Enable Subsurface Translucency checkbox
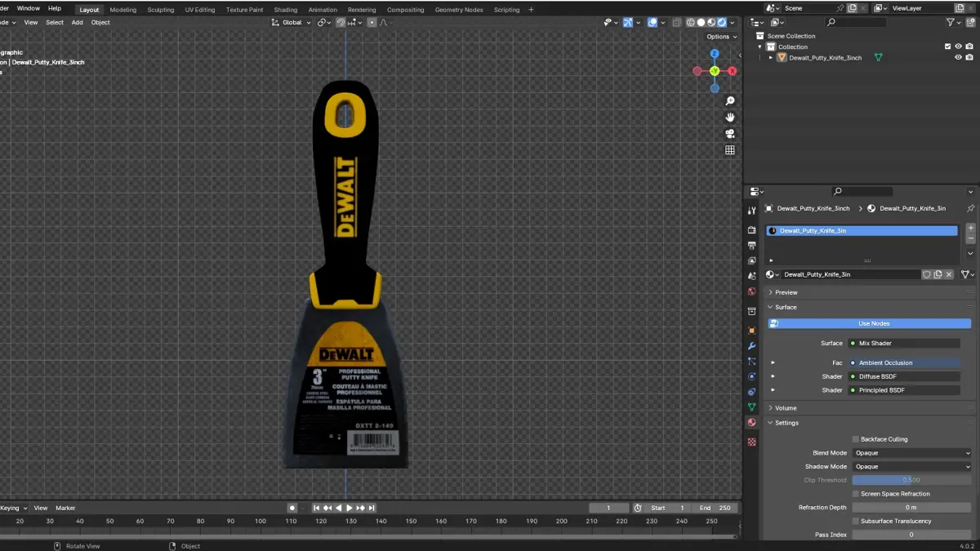Image resolution: width=980 pixels, height=551 pixels. coord(855,521)
